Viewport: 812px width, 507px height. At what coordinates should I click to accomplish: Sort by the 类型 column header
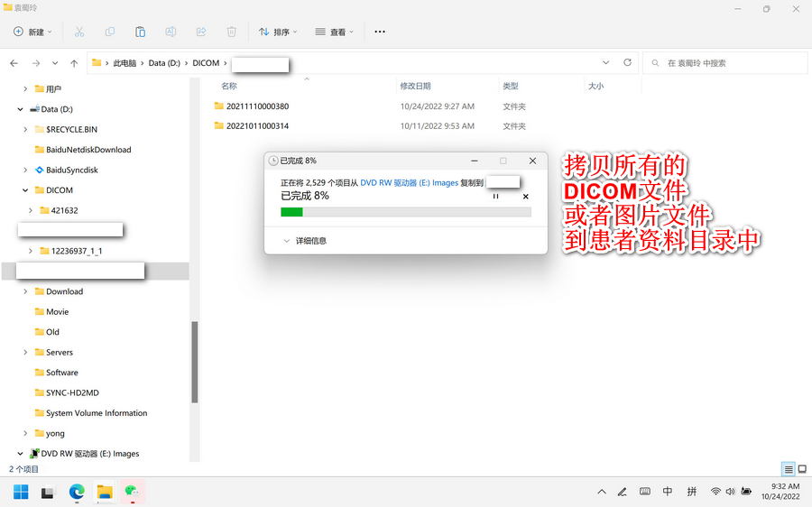(511, 86)
